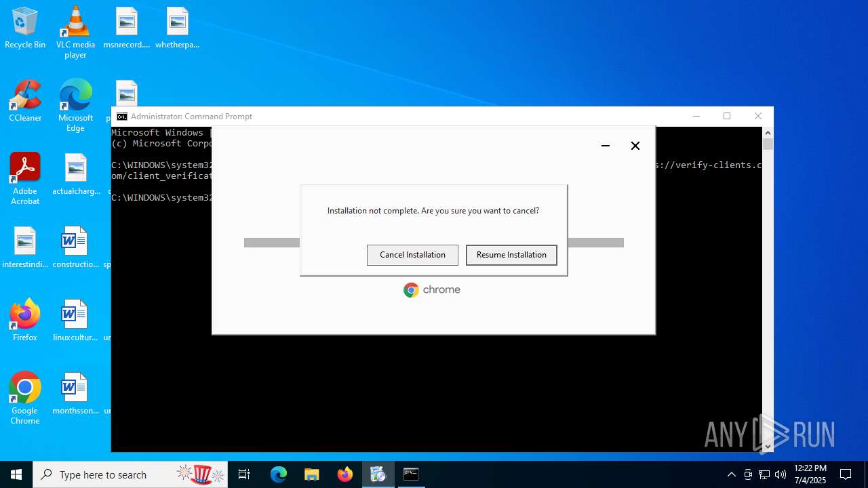The width and height of the screenshot is (868, 488).
Task: Close the Command Prompt window
Action: pyautogui.click(x=758, y=116)
